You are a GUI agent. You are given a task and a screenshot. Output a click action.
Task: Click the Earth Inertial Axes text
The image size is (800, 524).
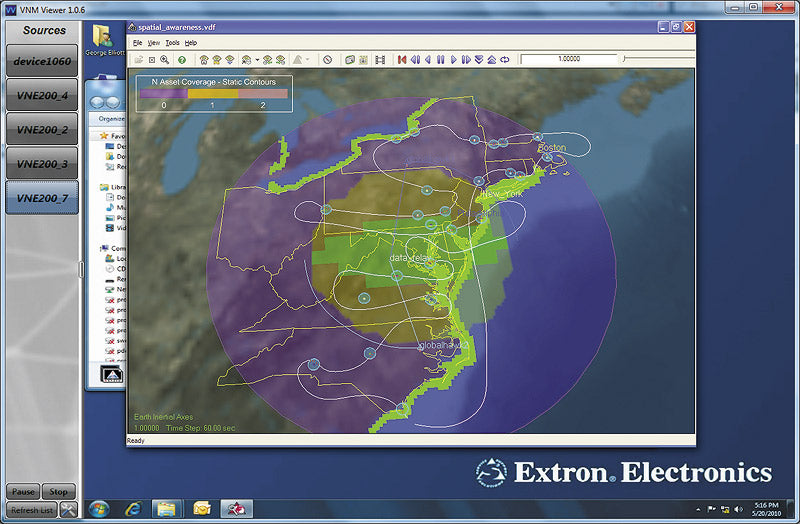pyautogui.click(x=163, y=417)
